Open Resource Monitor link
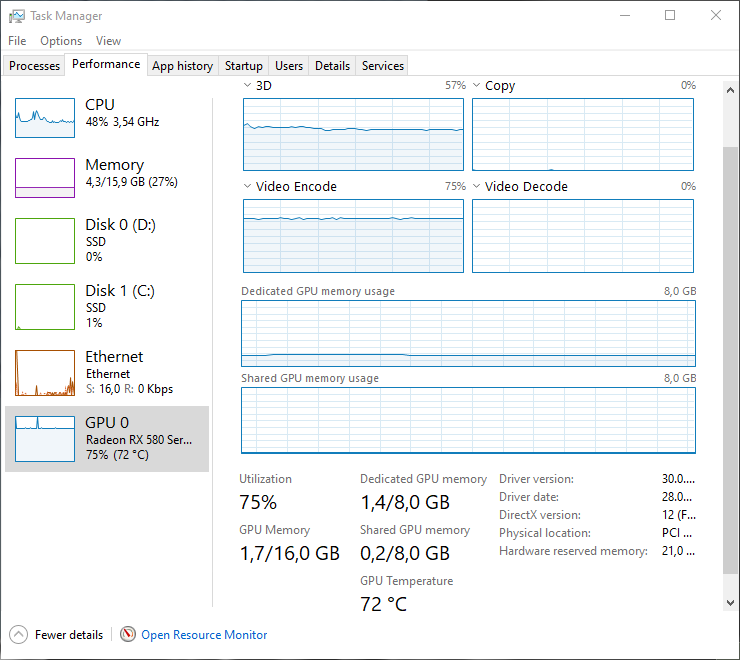 (x=204, y=635)
